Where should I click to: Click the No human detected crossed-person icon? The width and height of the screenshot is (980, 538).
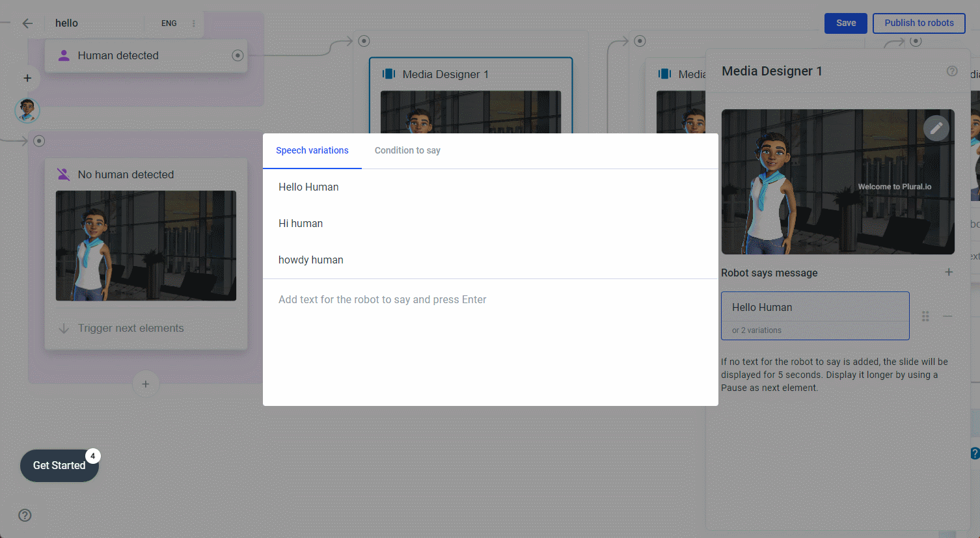64,174
